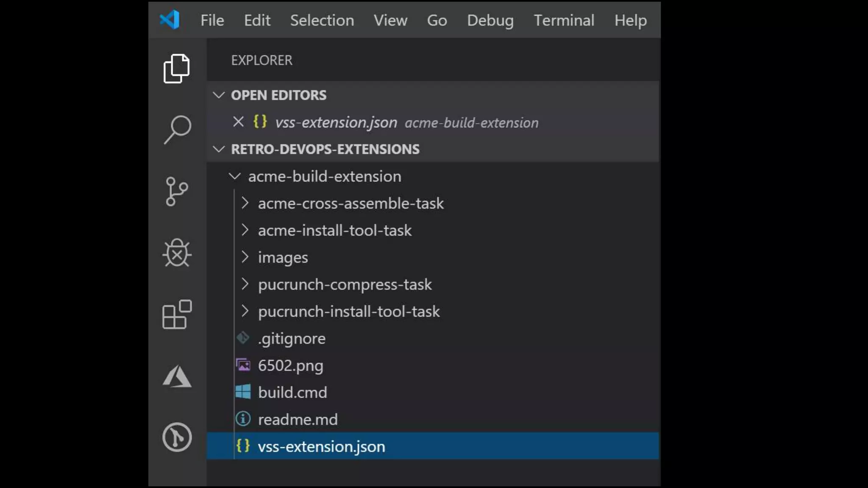Open the Azure view icon
This screenshot has height=488, width=868.
177,376
